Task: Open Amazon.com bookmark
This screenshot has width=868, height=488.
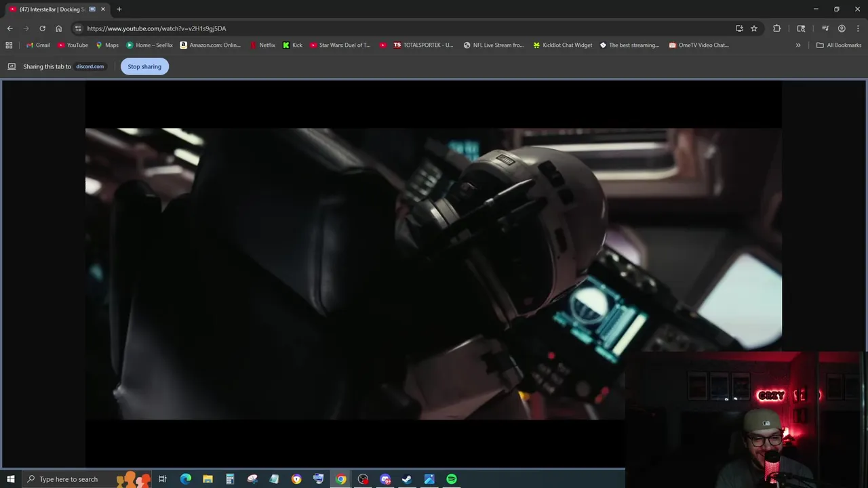Action: pos(210,45)
